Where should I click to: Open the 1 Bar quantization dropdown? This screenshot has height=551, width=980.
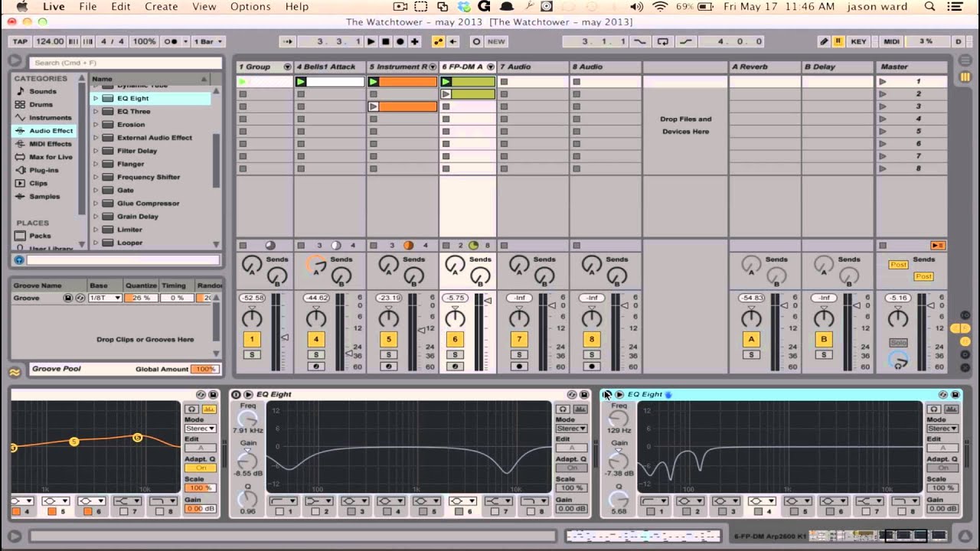207,41
